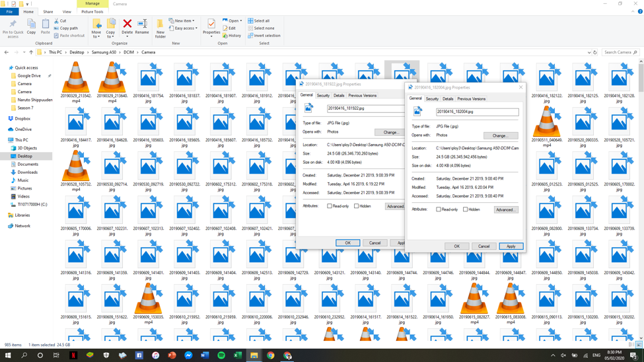Click Select all in the ribbon
Screen dimensions: 644x362
(259, 20)
